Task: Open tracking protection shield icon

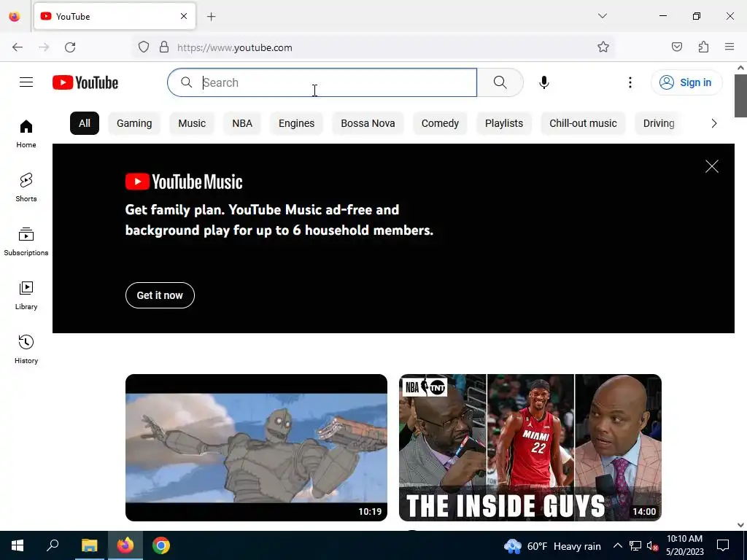Action: pyautogui.click(x=144, y=47)
